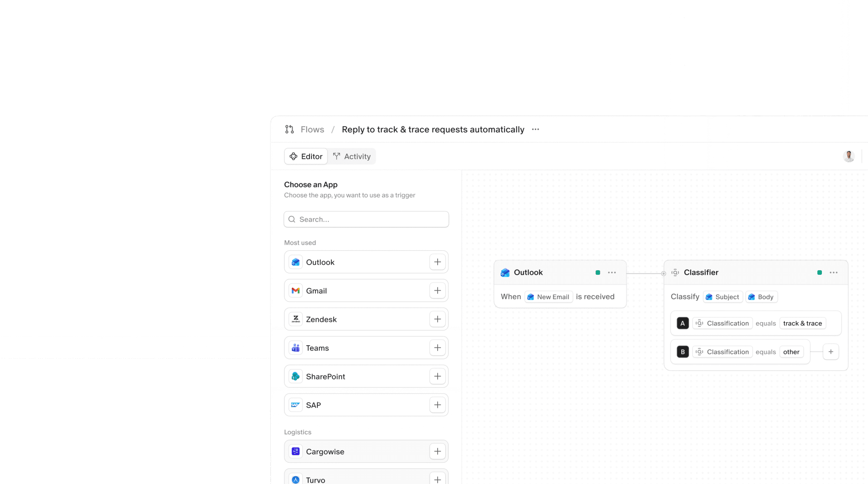The height and width of the screenshot is (484, 868).
Task: Open the Outlook node options via its ellipsis
Action: 612,273
